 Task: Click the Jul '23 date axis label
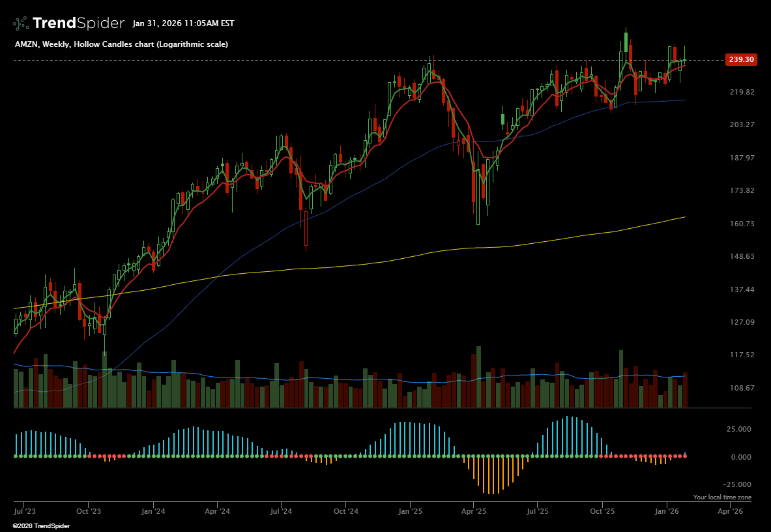coord(24,512)
